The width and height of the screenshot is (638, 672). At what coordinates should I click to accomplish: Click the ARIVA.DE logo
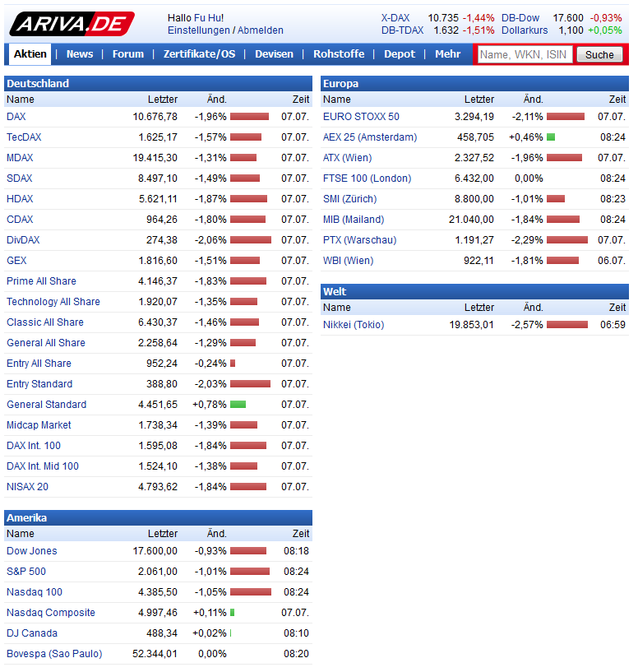72,24
